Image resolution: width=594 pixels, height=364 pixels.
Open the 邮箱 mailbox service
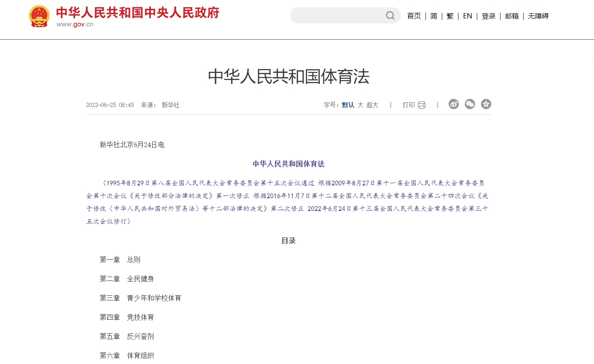click(x=511, y=16)
